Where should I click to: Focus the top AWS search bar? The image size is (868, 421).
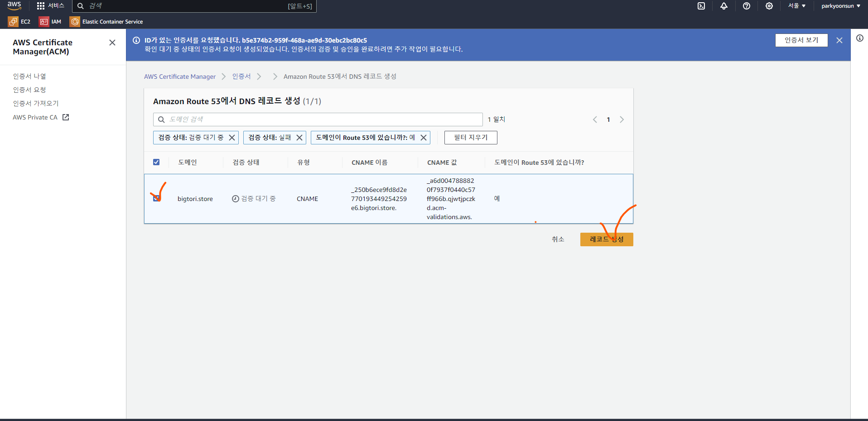coord(194,6)
